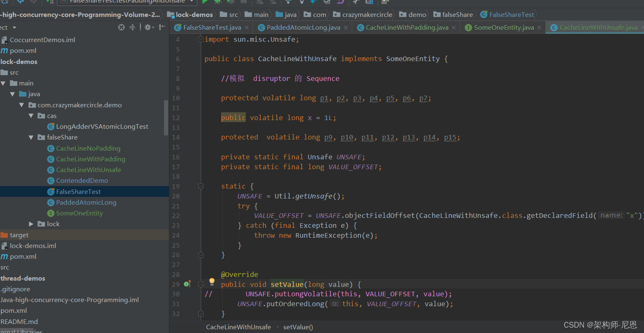The image size is (644, 333).
Task: Select CacheLineWithPadding in project tree
Action: coord(91,159)
